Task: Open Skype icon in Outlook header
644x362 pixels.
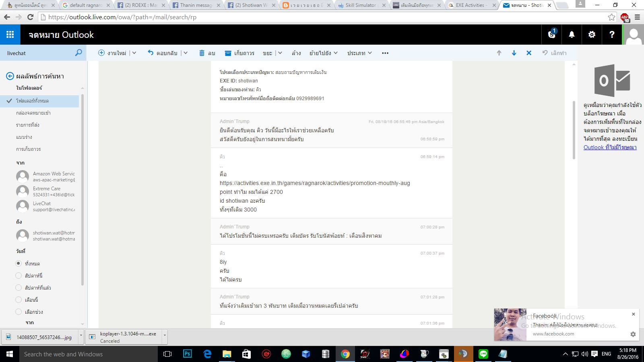Action: point(552,35)
